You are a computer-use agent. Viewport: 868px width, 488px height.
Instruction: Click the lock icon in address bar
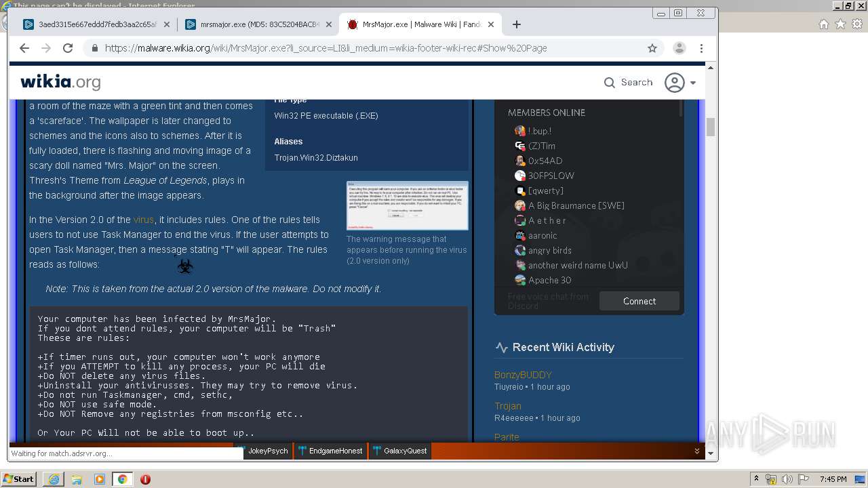94,48
